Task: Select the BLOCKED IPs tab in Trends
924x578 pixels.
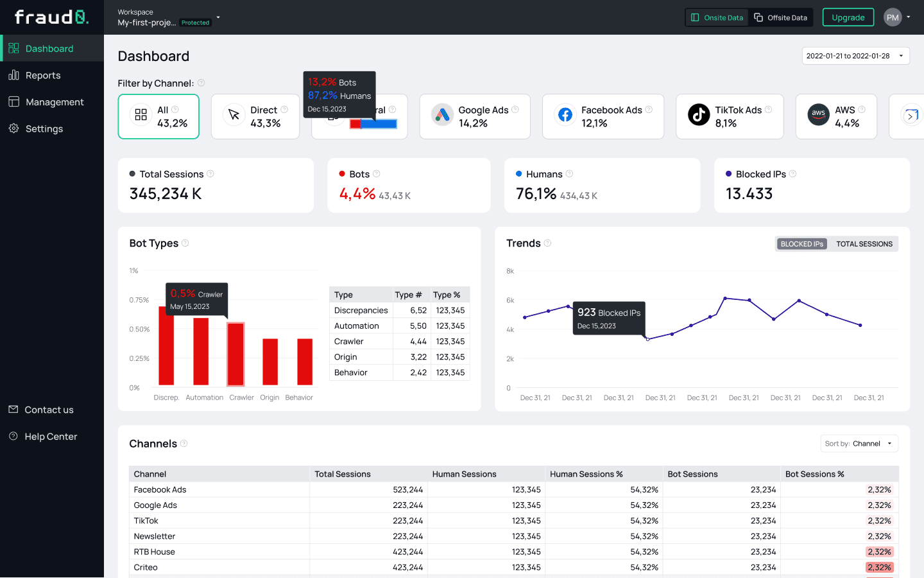Action: click(801, 244)
